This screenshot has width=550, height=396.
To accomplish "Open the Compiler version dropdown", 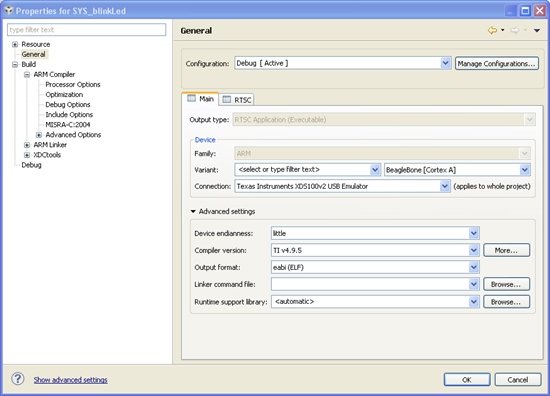I will 474,250.
